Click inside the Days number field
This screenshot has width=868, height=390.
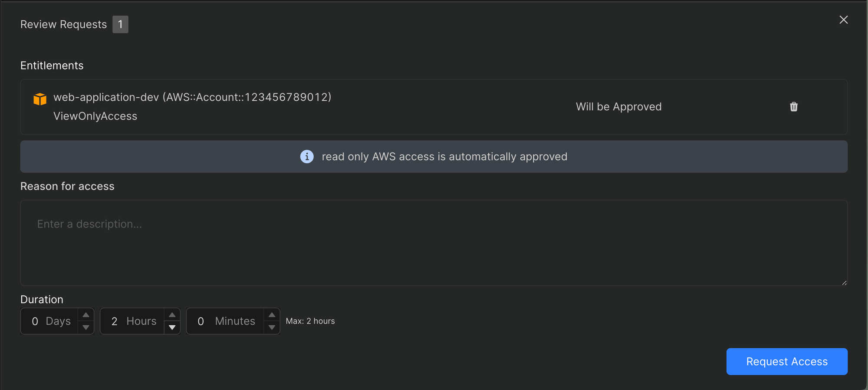(49, 321)
